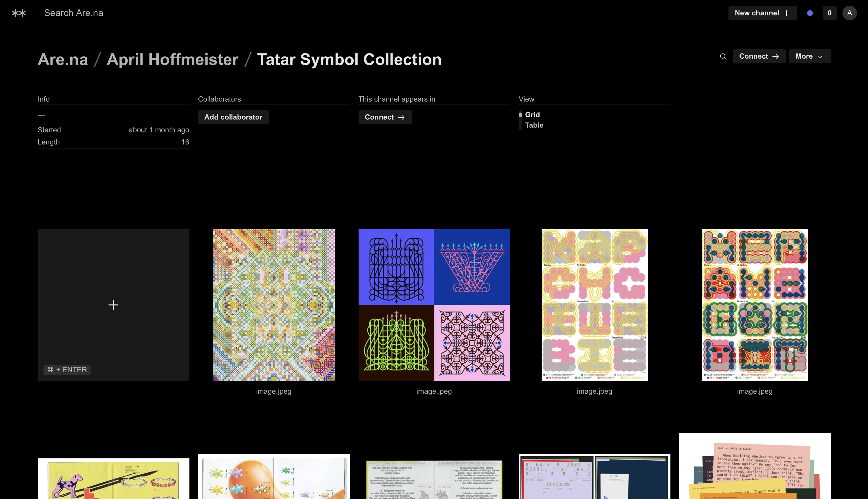Click the plus icon to add block
Viewport: 868px width, 499px height.
pyautogui.click(x=113, y=305)
